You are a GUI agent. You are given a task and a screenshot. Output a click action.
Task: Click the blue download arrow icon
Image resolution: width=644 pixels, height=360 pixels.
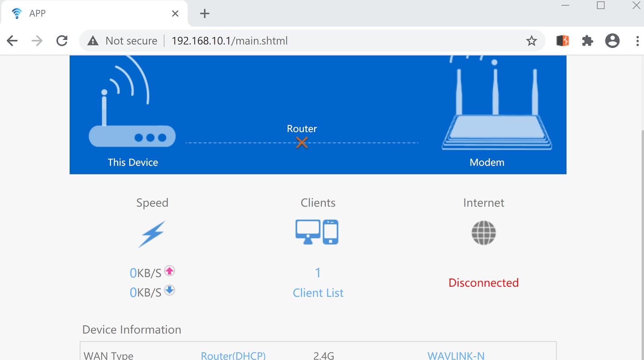pyautogui.click(x=169, y=290)
